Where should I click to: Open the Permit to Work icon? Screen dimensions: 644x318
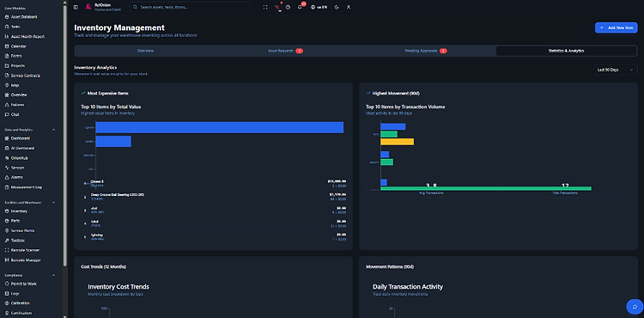(7, 284)
